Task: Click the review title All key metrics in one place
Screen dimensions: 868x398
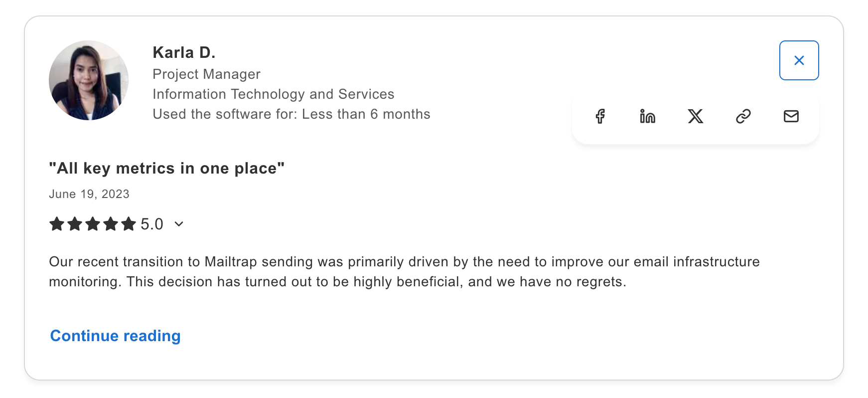Action: tap(166, 168)
